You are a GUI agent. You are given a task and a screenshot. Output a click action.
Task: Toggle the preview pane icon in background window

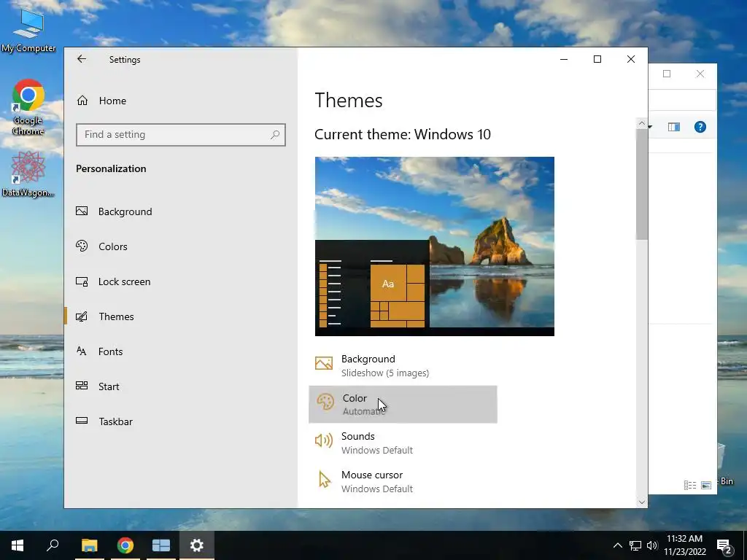(673, 127)
